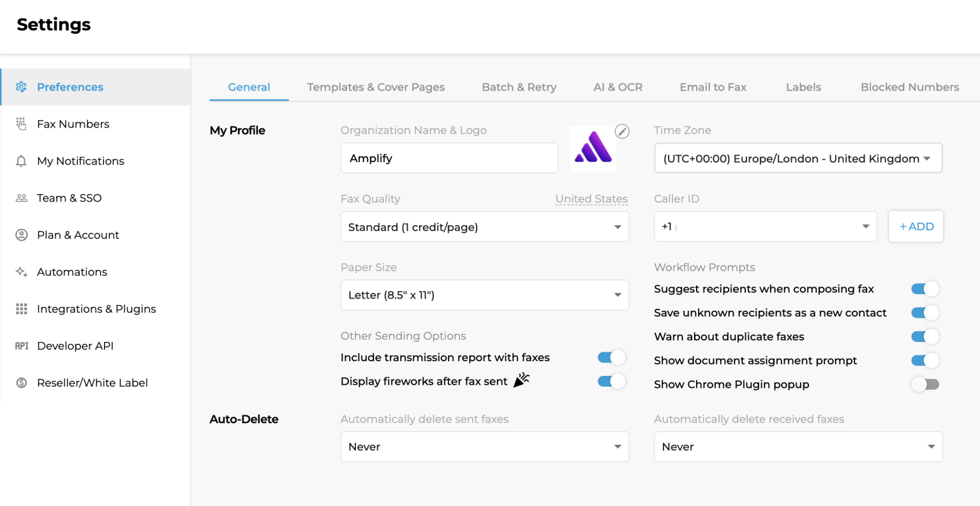
Task: Click the pencil icon to edit organization logo
Action: click(622, 131)
